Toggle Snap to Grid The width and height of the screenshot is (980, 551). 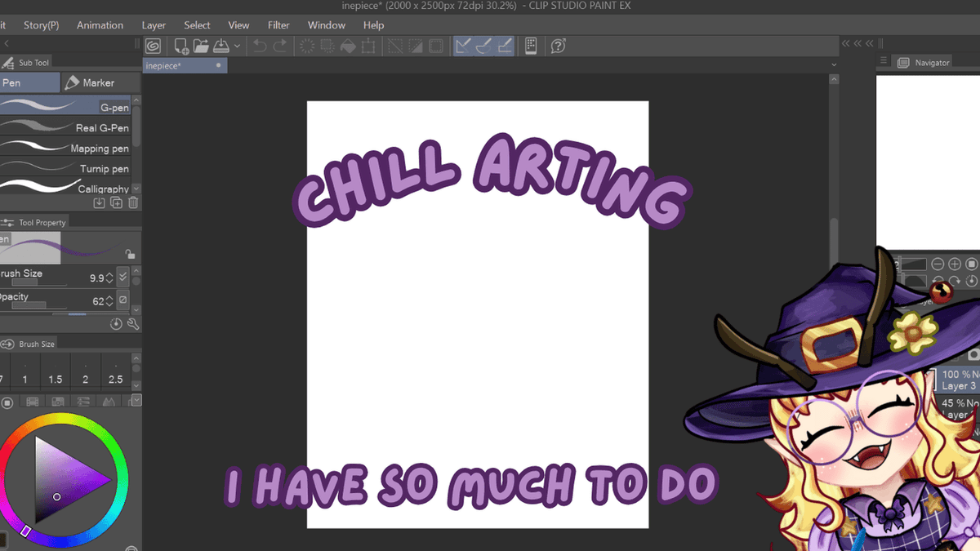(x=505, y=47)
